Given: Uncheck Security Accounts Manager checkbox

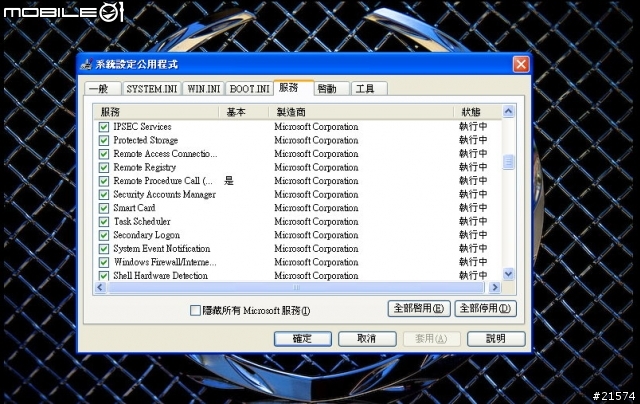Looking at the screenshot, I should pos(104,195).
